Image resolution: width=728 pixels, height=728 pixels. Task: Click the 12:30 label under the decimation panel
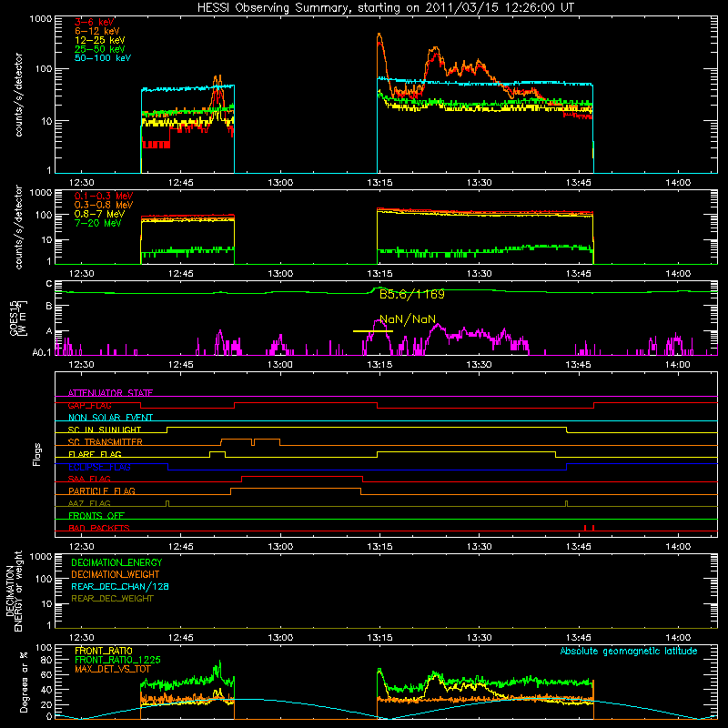click(82, 638)
